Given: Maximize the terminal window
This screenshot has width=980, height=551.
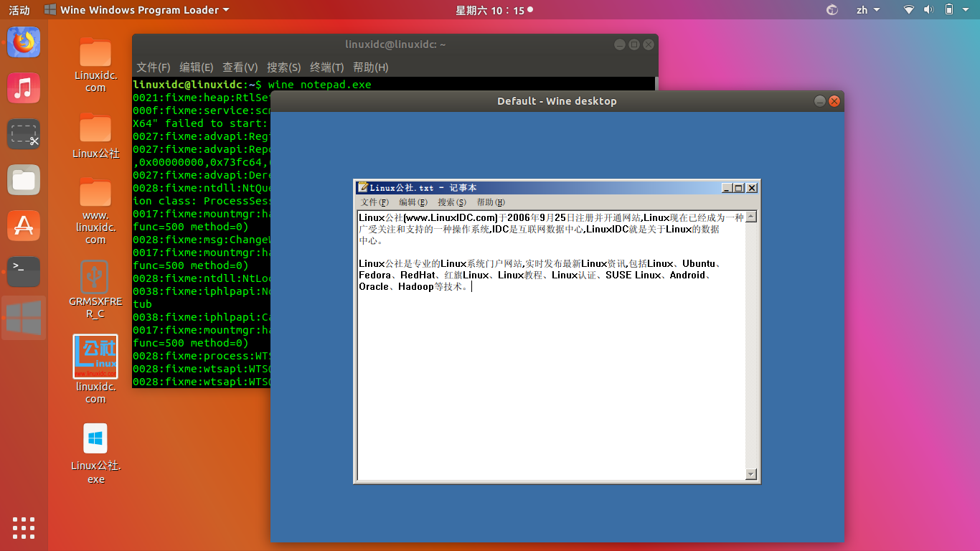Looking at the screenshot, I should pyautogui.click(x=634, y=44).
